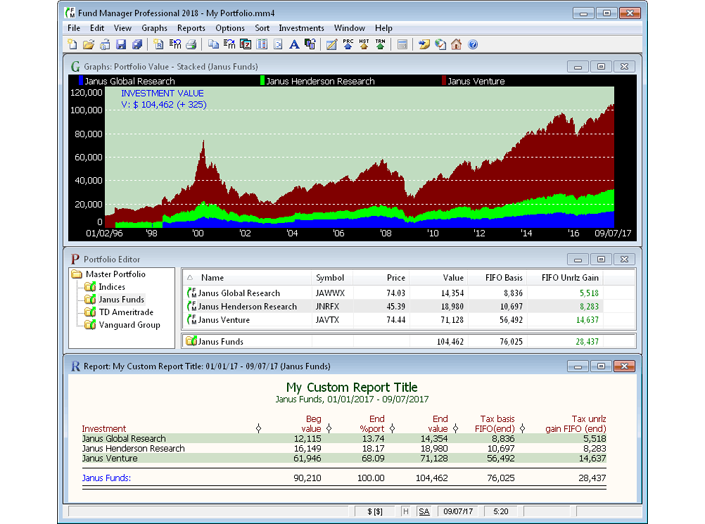The height and width of the screenshot is (524, 705).
Task: Click the sort diamond after Beg value
Action: [329, 428]
